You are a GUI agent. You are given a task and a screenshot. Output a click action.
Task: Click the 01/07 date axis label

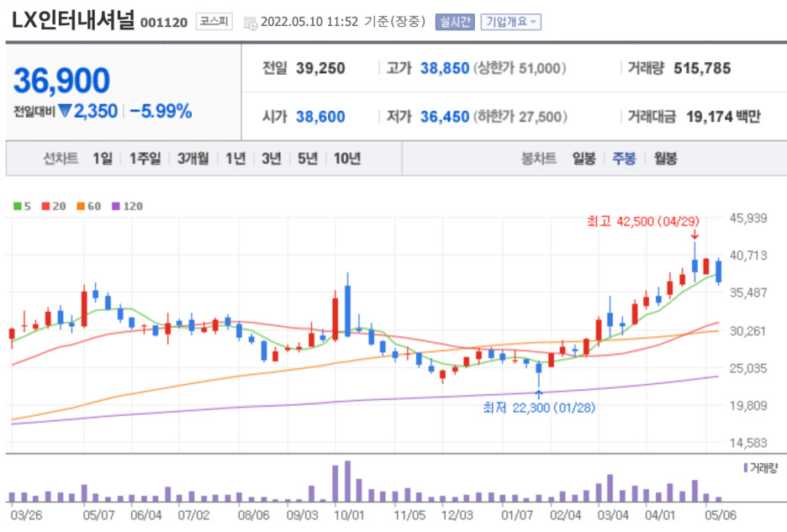[x=517, y=515]
